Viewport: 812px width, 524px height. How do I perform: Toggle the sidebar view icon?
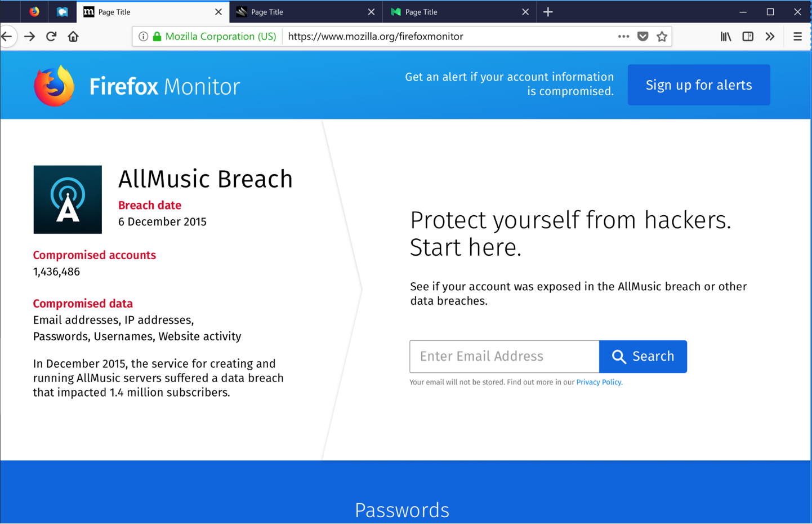pos(748,37)
